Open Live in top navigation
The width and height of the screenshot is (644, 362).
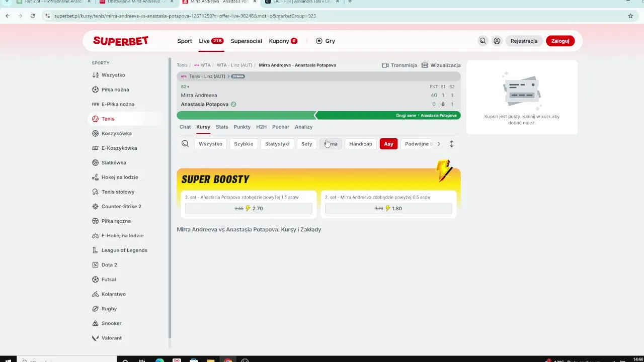[211, 41]
